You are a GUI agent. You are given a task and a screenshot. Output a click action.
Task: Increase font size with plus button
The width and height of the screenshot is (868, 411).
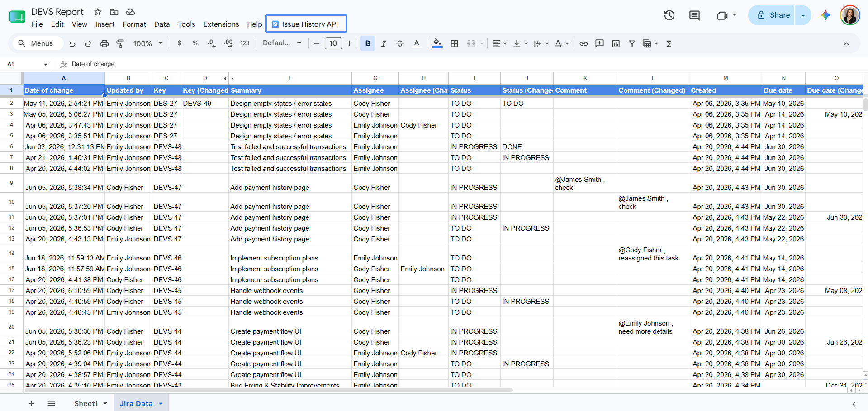point(349,43)
